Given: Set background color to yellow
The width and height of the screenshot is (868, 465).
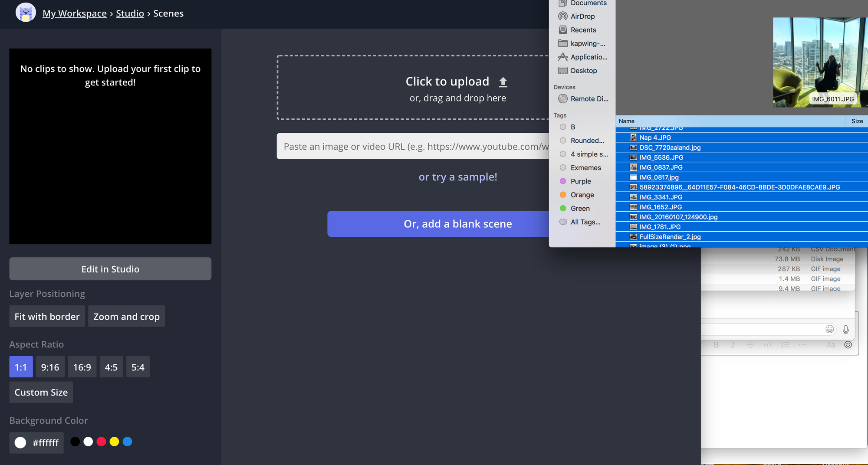Looking at the screenshot, I should (x=114, y=442).
